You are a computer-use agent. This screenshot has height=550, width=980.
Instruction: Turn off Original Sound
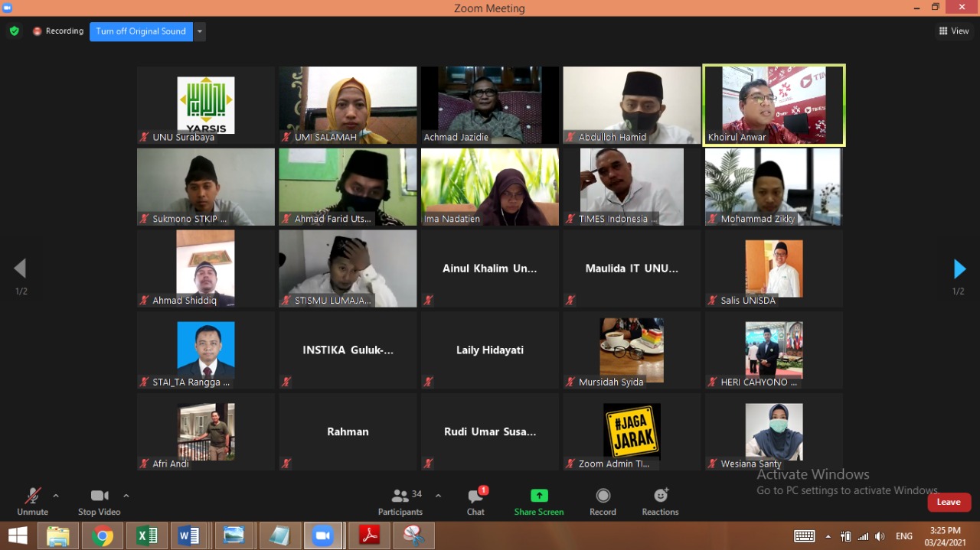click(141, 31)
